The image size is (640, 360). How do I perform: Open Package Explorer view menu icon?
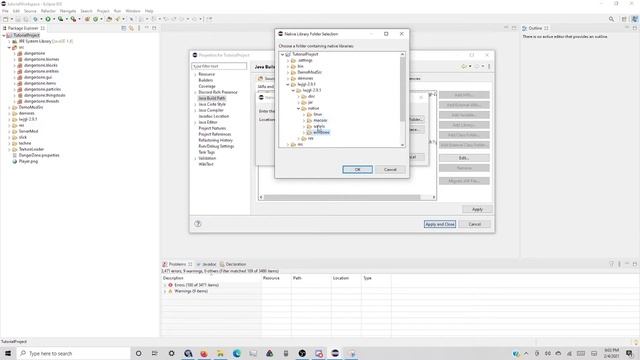point(139,28)
